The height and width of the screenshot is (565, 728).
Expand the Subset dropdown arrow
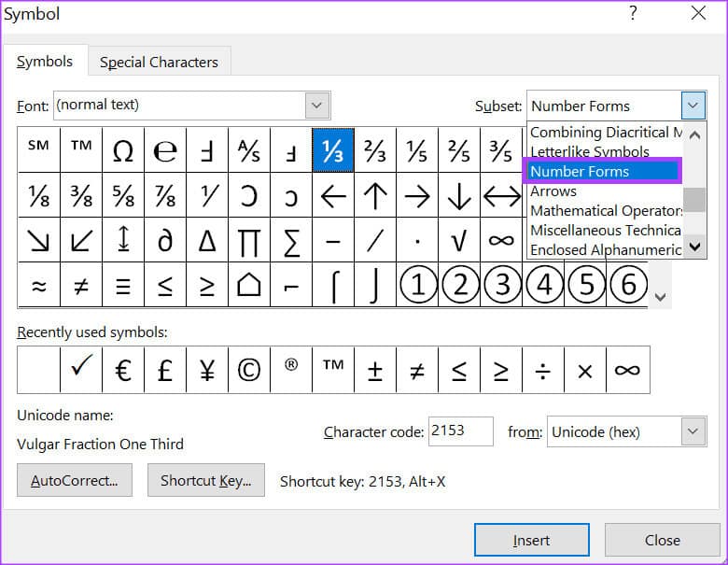click(693, 106)
